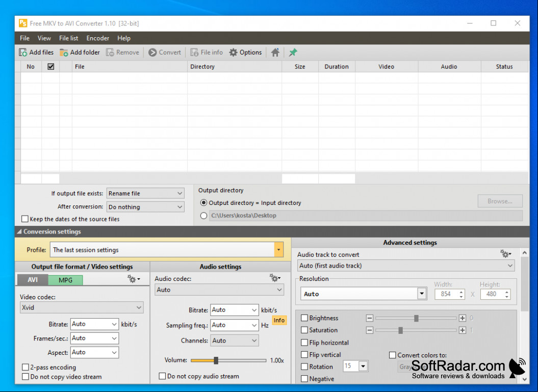Open File info from the toolbar
Screen dimensions: 538x392
pyautogui.click(x=194, y=53)
